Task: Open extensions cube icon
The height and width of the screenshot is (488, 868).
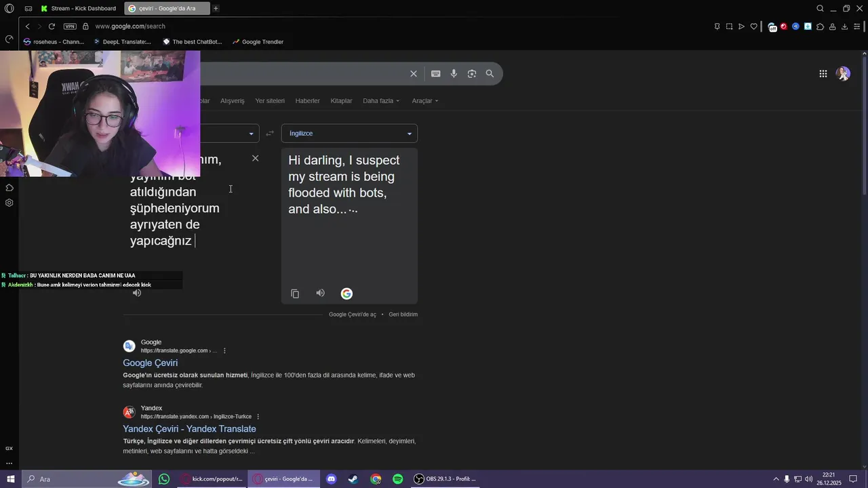Action: [x=820, y=26]
